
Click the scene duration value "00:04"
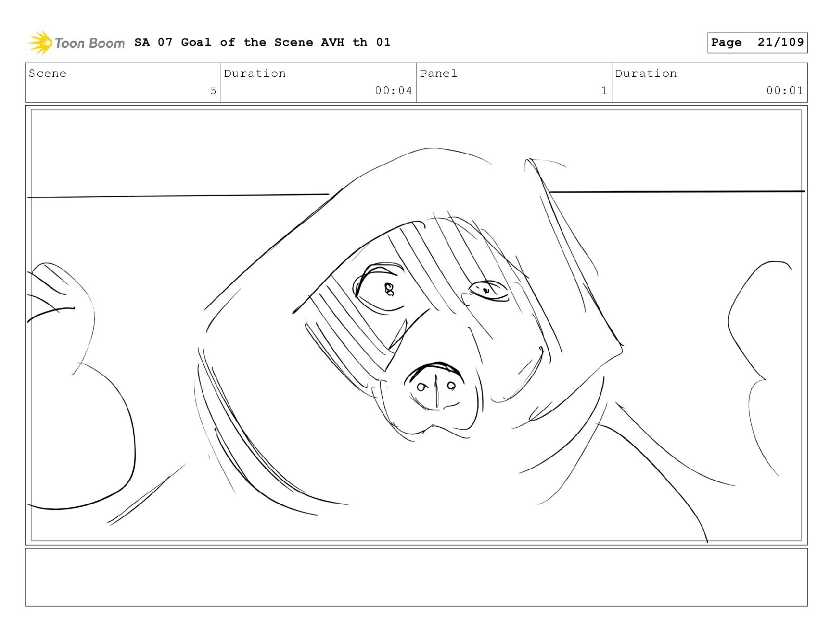pos(393,90)
